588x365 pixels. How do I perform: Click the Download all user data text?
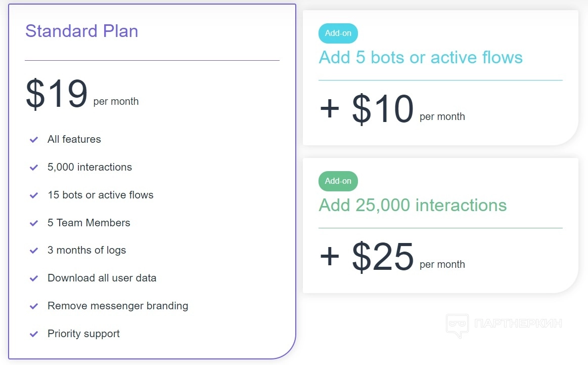pos(102,278)
